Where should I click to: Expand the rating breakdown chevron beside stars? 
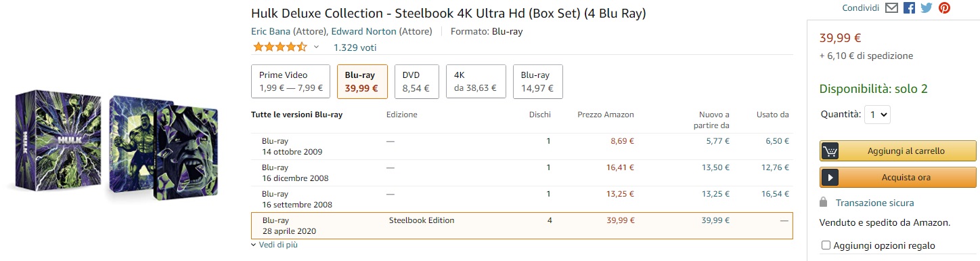316,47
